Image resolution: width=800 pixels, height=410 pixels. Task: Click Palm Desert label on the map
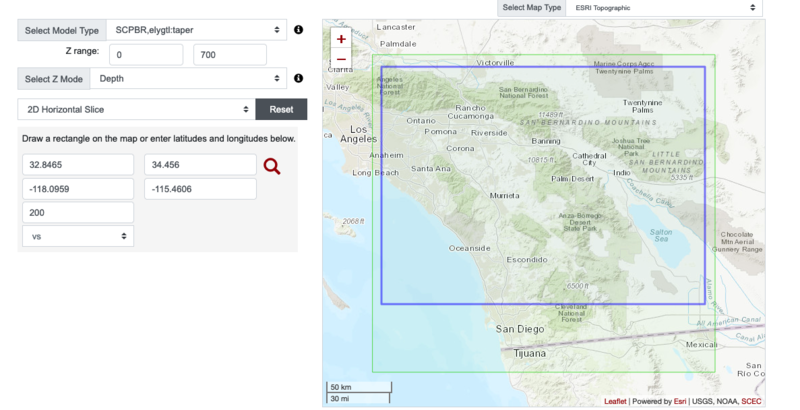tap(572, 178)
